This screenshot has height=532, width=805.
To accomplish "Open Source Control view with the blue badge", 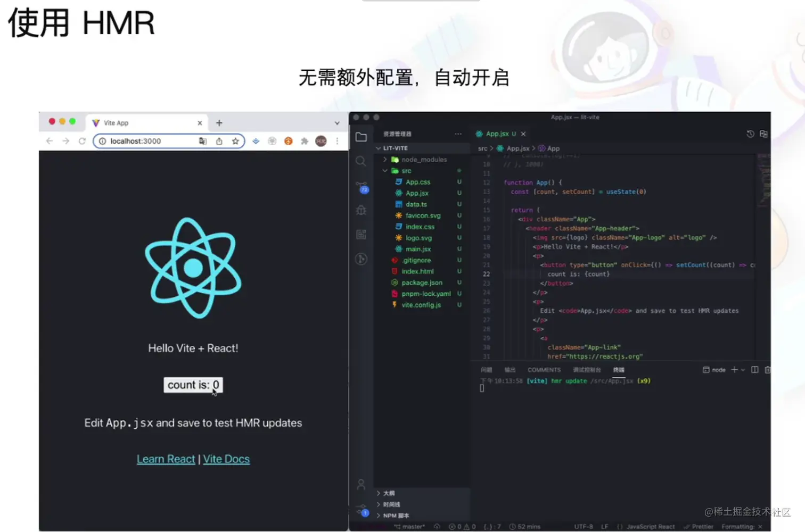I will pos(362,187).
